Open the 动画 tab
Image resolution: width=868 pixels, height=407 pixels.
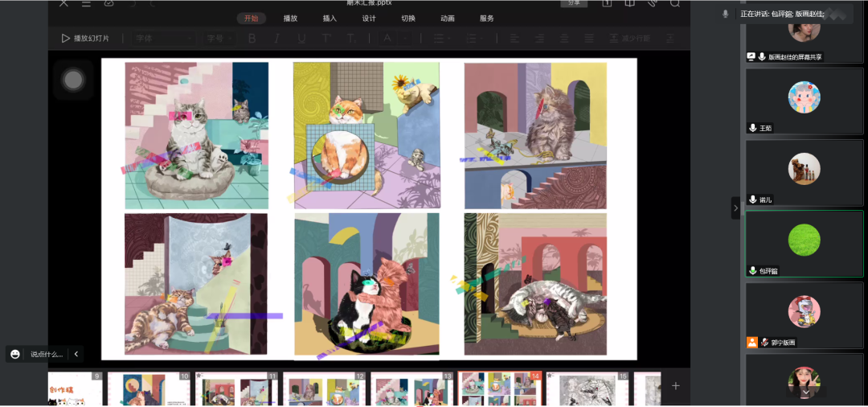[x=448, y=18]
